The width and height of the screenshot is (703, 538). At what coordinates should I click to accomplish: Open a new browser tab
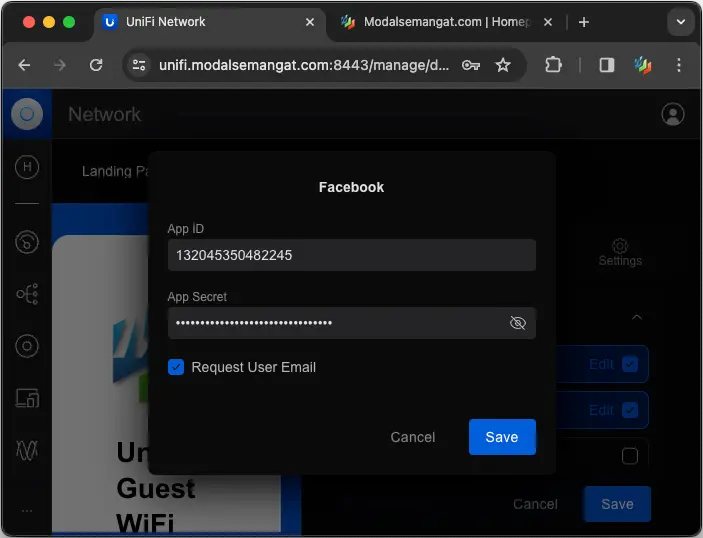(x=584, y=22)
